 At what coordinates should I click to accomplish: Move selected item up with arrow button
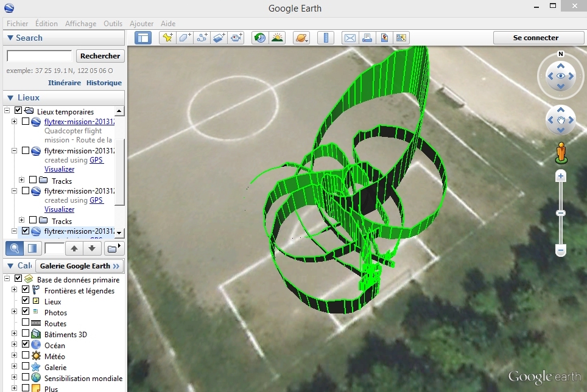[74, 248]
